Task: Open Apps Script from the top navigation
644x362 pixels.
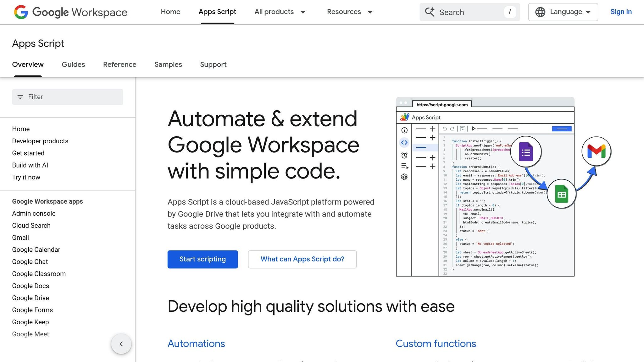Action: coord(217,12)
